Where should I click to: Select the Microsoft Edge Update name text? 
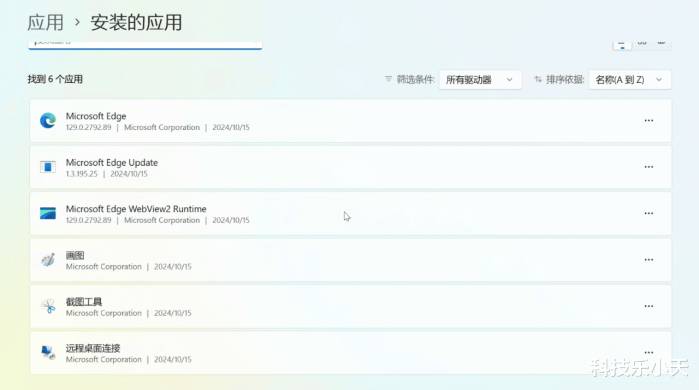click(x=112, y=162)
